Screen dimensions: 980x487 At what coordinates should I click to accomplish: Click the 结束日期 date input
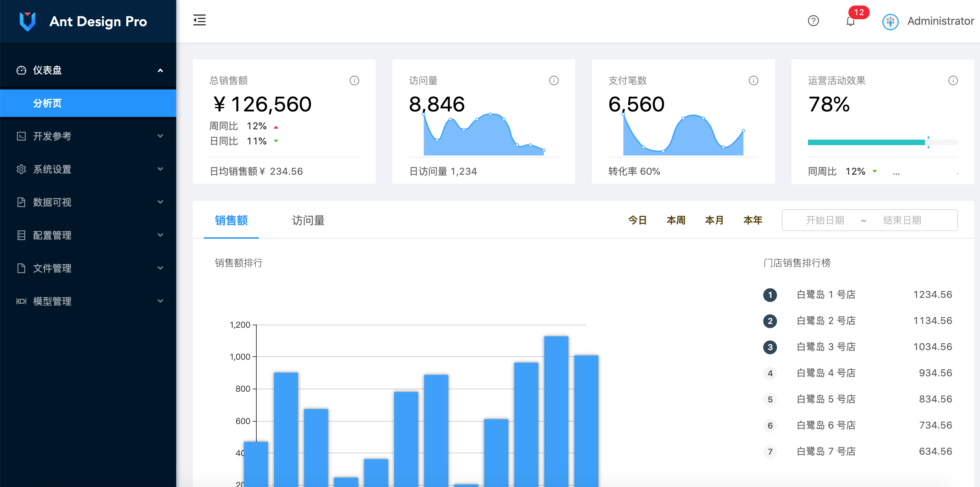point(902,220)
